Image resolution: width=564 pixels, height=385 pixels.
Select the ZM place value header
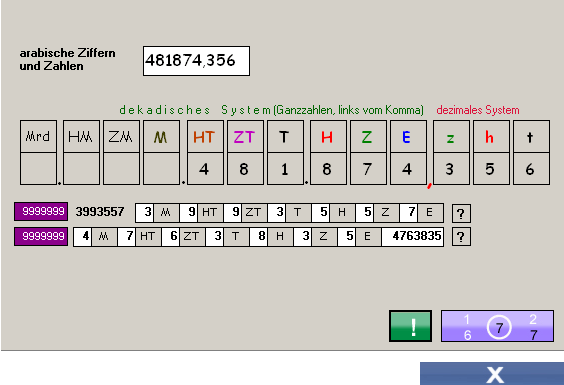pyautogui.click(x=121, y=136)
